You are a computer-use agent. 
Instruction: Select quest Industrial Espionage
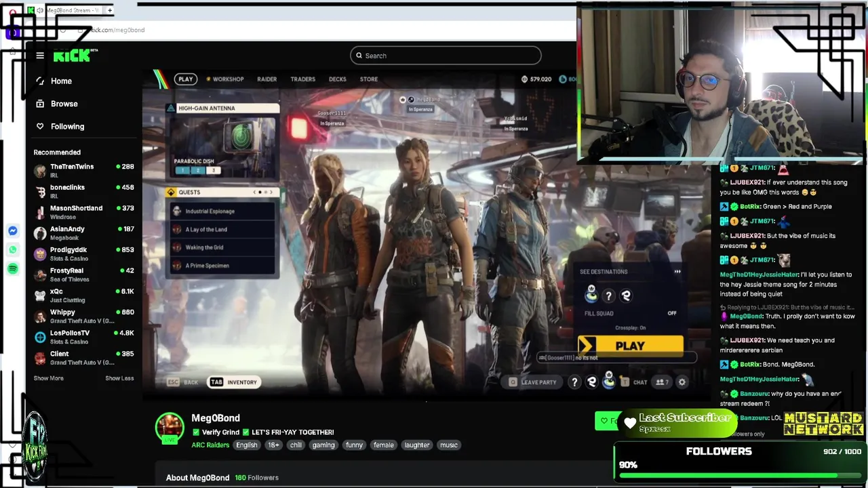point(223,211)
